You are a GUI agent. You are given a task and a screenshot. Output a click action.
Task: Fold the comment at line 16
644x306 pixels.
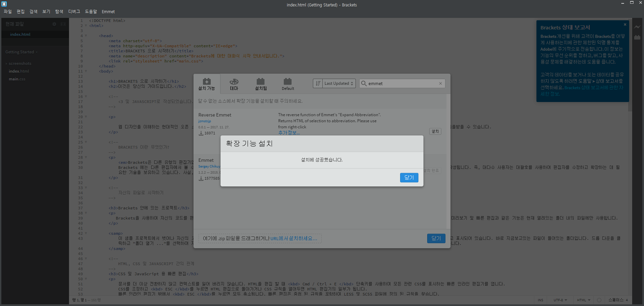click(86, 97)
